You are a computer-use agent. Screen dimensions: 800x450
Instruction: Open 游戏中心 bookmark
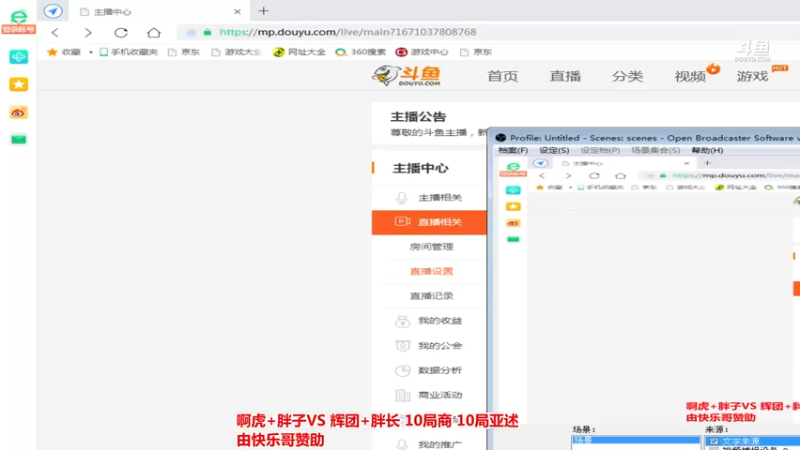[x=422, y=52]
